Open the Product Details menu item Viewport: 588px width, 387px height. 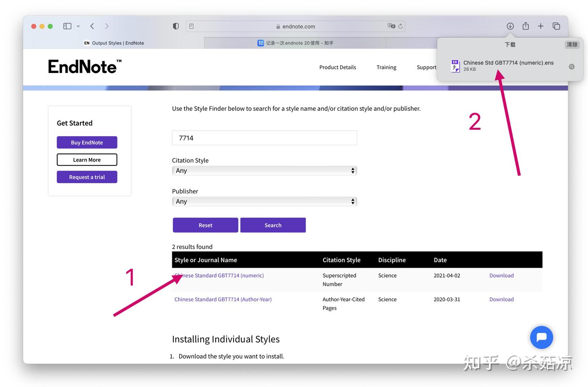tap(337, 67)
